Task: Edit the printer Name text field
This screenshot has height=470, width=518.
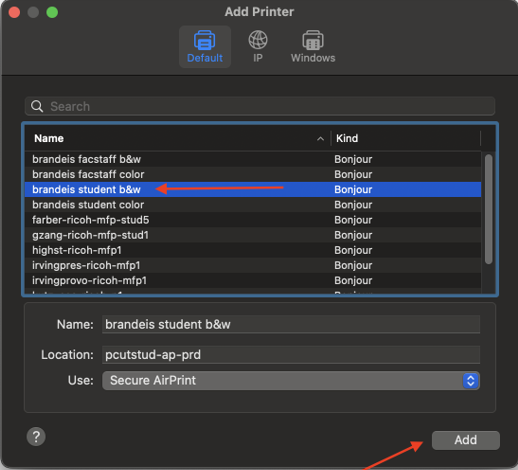Action: pos(291,324)
